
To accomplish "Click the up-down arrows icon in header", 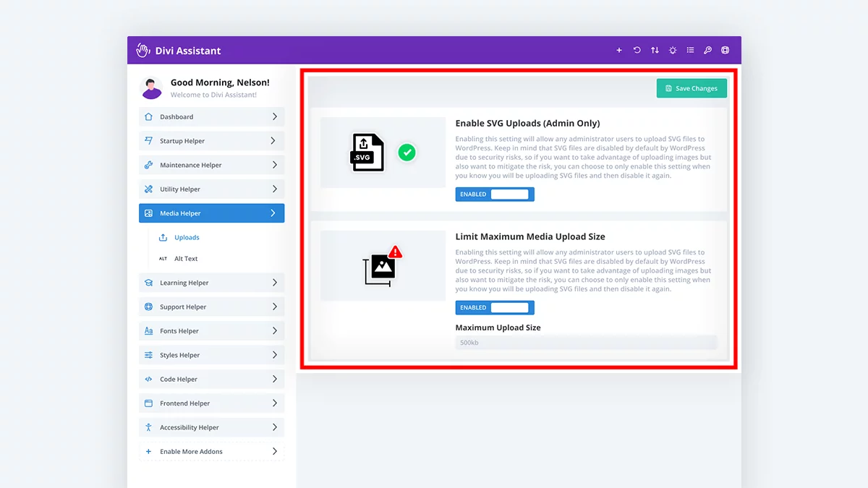I will tap(655, 51).
